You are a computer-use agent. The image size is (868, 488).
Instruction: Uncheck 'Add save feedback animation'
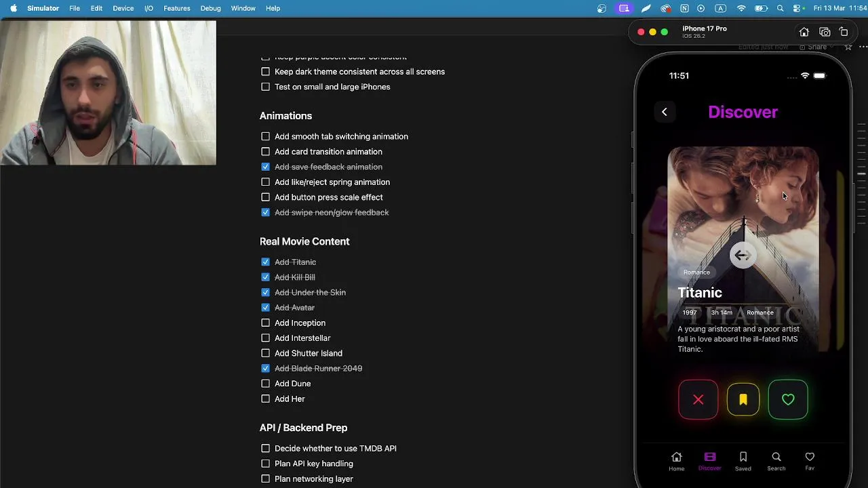coord(265,167)
